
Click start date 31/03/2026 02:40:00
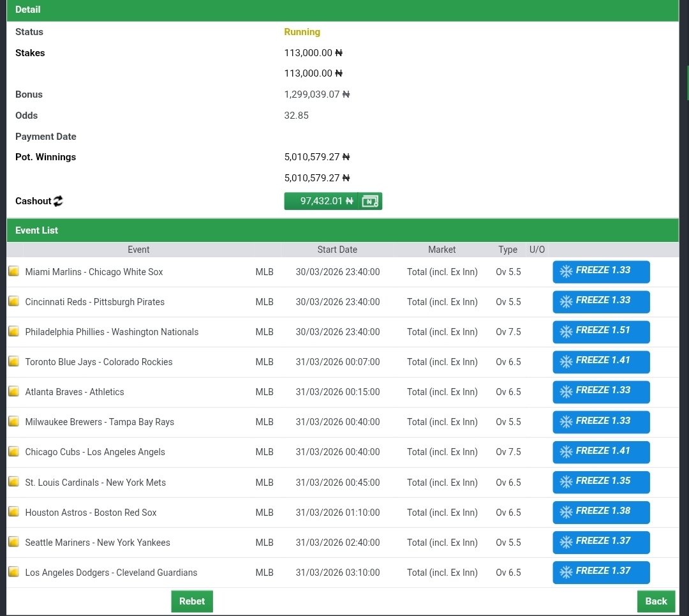click(x=337, y=542)
